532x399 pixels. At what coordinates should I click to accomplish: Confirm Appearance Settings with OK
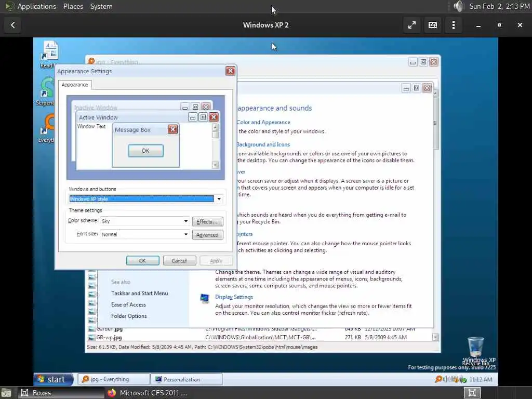point(142,261)
